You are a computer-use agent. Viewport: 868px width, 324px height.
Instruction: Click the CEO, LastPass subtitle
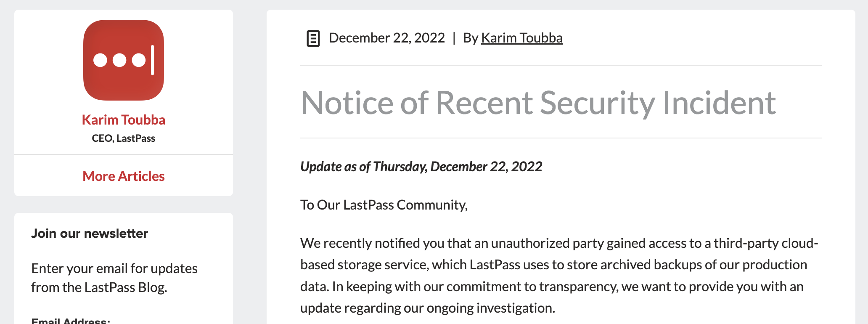click(123, 138)
